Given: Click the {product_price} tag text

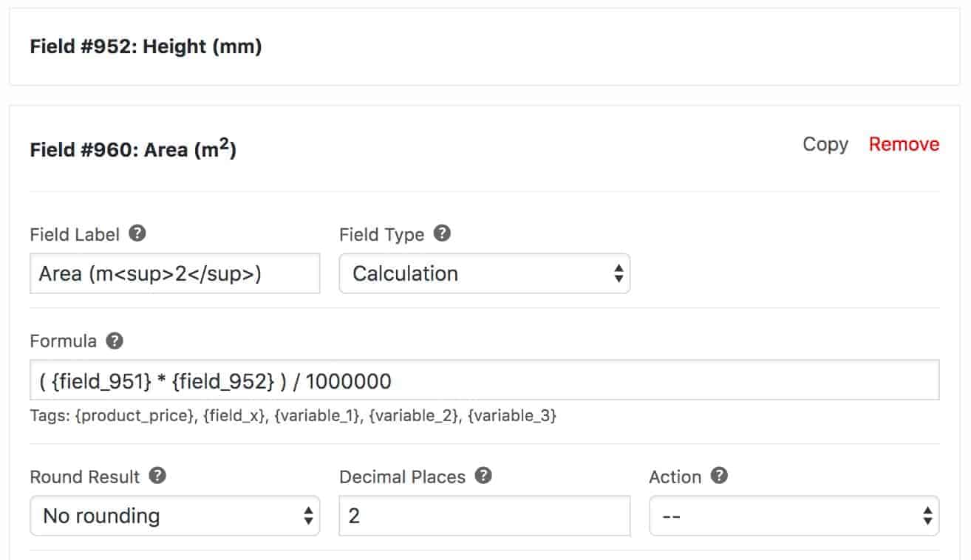Looking at the screenshot, I should coord(134,416).
